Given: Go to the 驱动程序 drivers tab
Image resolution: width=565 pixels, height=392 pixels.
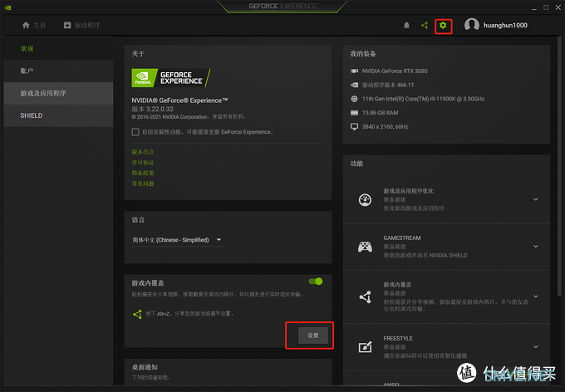Looking at the screenshot, I should (x=82, y=25).
